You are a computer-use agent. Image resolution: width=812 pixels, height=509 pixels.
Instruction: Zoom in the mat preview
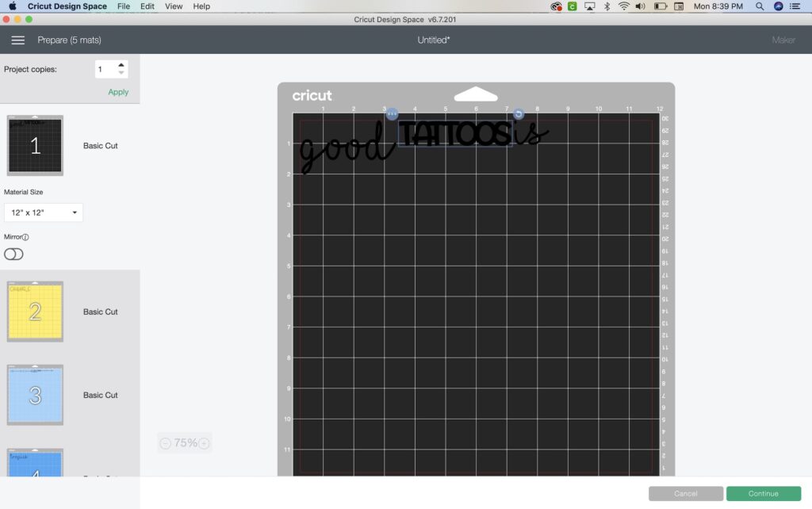[204, 443]
